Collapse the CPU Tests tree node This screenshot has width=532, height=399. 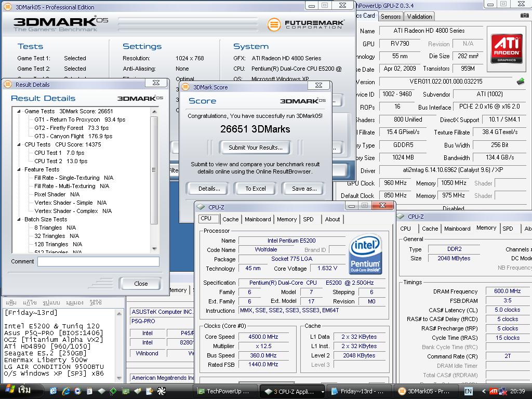19,144
